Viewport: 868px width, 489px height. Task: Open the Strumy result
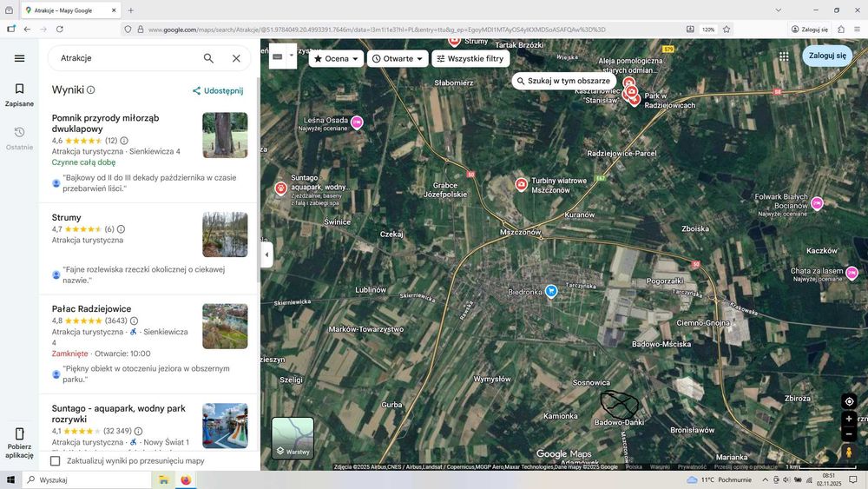[x=67, y=218]
